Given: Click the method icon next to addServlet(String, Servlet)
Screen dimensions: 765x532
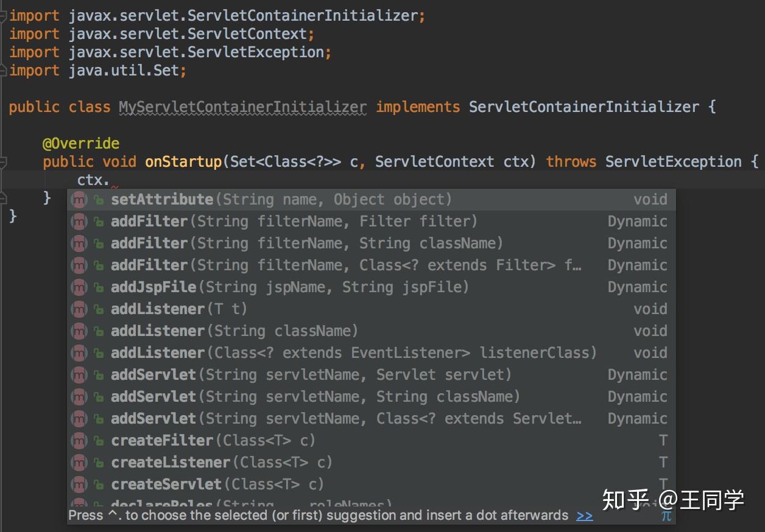Looking at the screenshot, I should point(79,374).
